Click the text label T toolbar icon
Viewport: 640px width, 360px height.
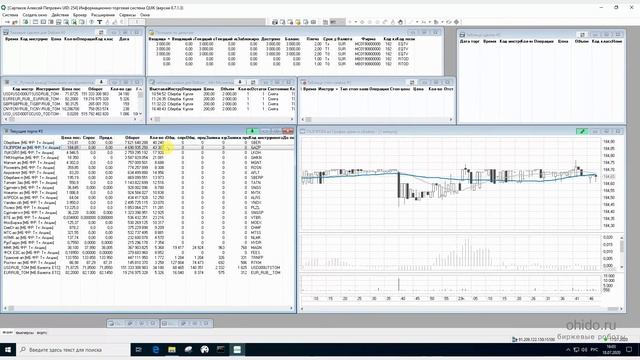pos(100,22)
